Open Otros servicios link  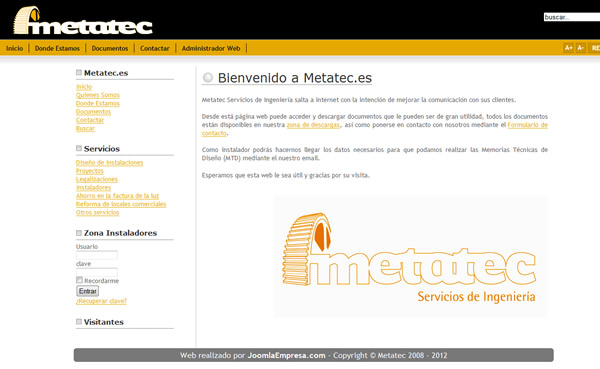98,212
